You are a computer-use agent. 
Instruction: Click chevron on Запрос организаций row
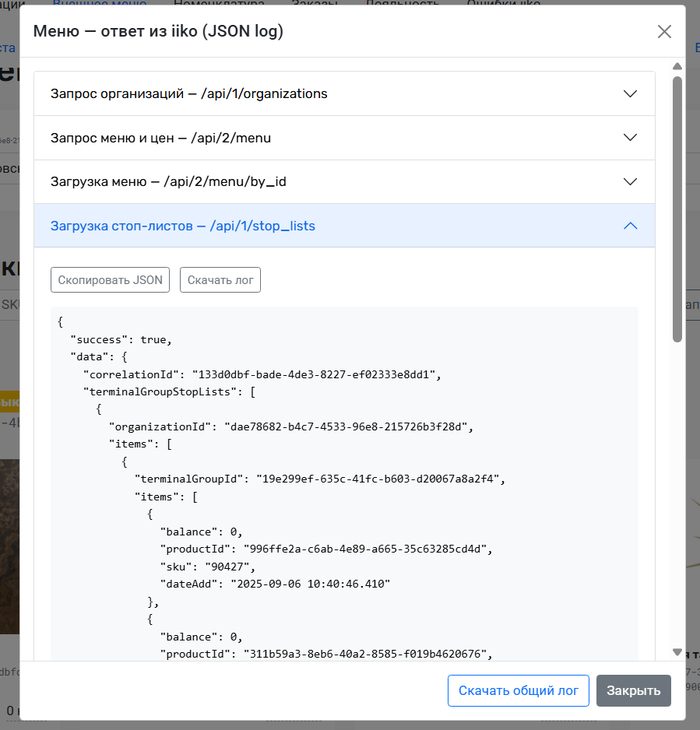tap(630, 94)
